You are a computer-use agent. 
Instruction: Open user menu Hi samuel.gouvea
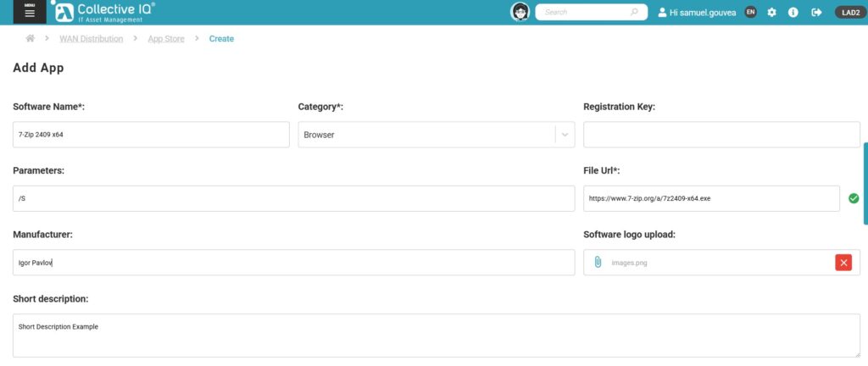coord(697,13)
